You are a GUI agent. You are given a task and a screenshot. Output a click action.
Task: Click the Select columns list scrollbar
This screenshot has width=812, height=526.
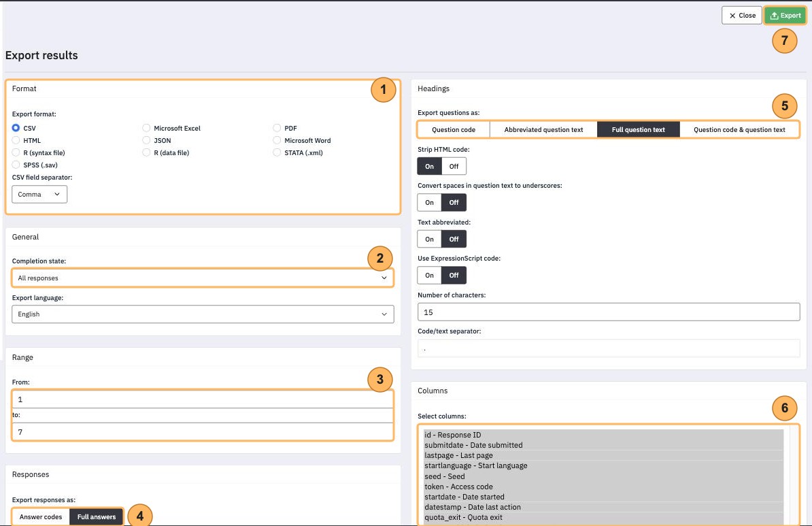[794, 475]
